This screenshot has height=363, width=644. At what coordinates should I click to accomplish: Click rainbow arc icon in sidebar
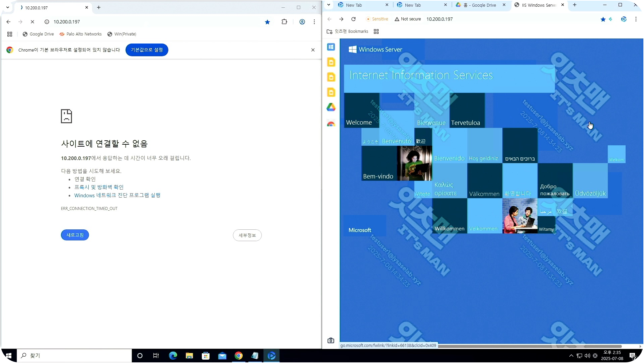tap(331, 124)
